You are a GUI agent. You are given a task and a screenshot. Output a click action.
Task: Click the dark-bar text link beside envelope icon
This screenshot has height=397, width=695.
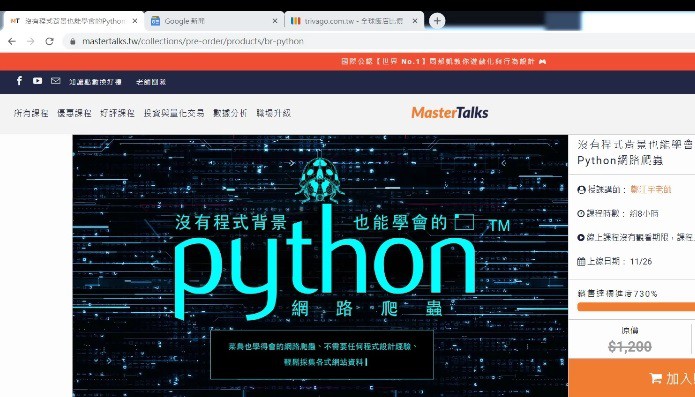coord(95,82)
